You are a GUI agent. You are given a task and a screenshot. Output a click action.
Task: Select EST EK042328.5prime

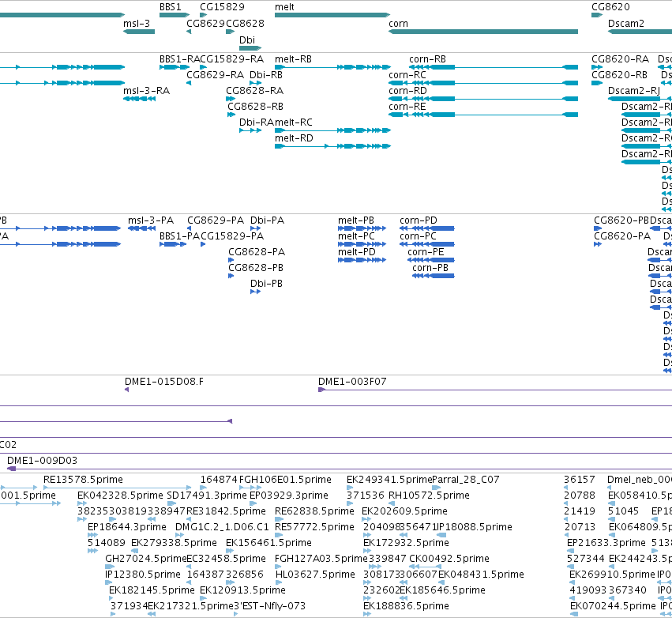[x=121, y=496]
